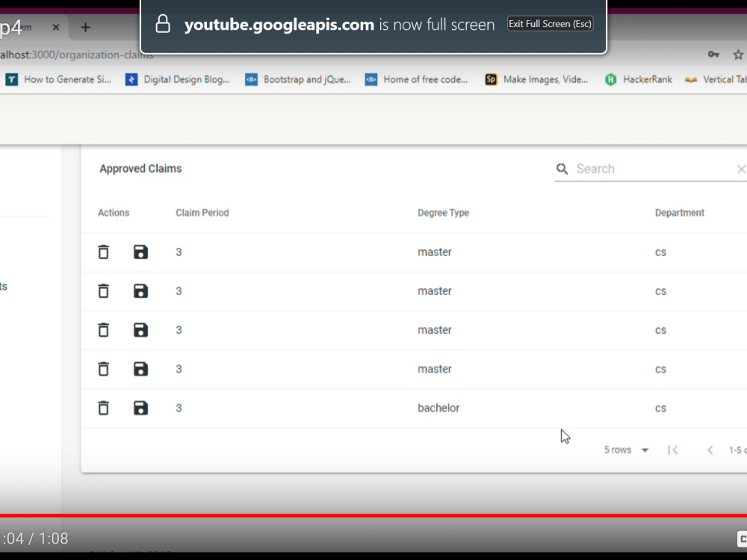
Task: Select the bachelor degree type cell
Action: coord(438,408)
